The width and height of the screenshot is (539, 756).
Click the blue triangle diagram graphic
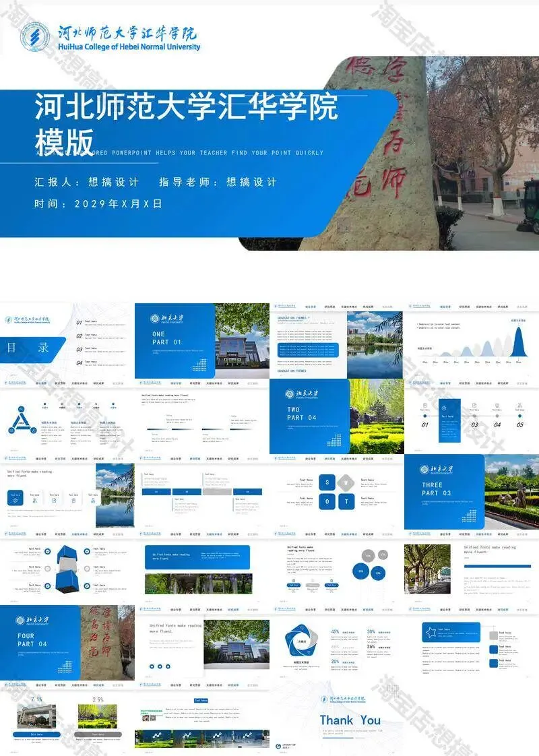click(21, 420)
